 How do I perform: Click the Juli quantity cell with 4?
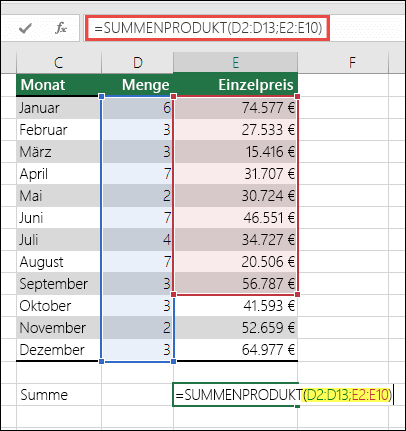[137, 240]
